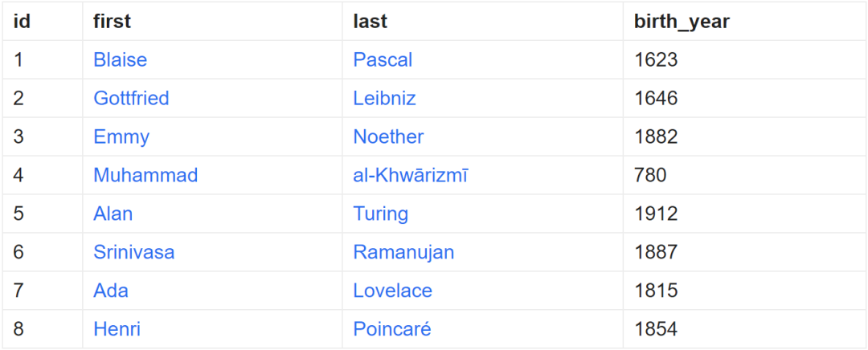
Task: Open the Lovelace link
Action: 392,291
